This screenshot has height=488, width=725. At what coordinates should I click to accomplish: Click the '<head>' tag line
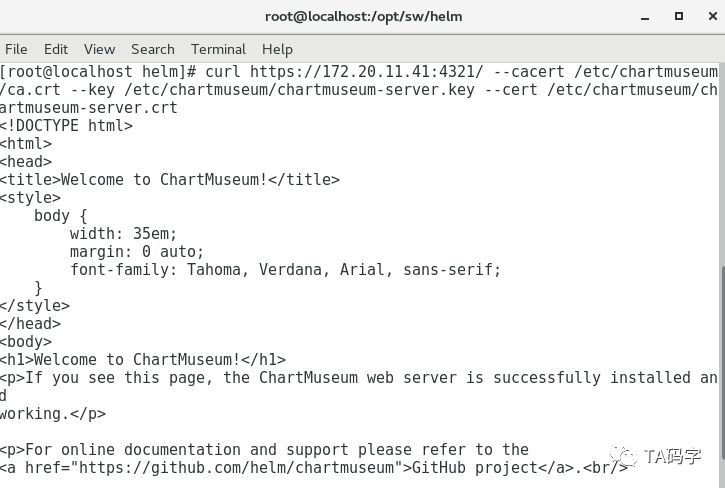[x=26, y=162]
